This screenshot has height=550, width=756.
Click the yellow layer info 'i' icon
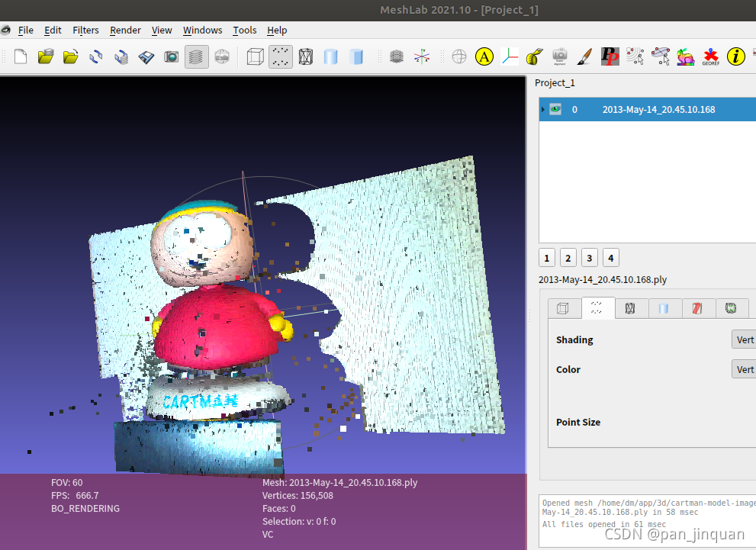[735, 57]
